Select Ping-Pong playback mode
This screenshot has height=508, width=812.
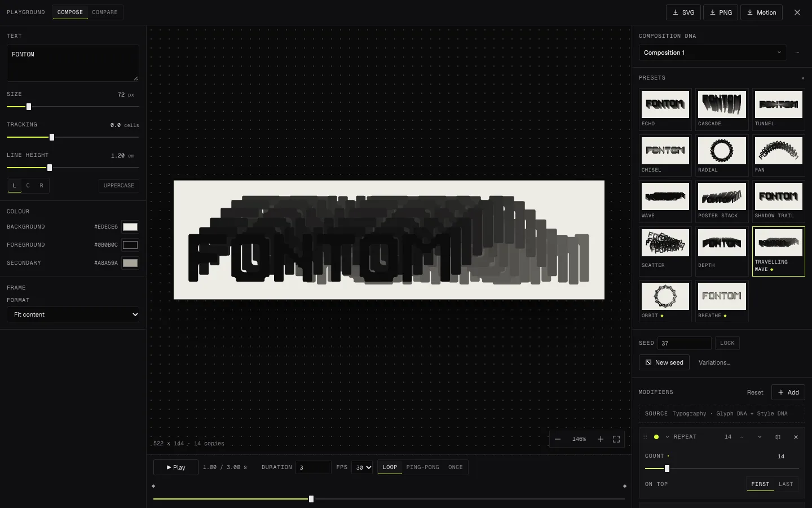point(423,467)
